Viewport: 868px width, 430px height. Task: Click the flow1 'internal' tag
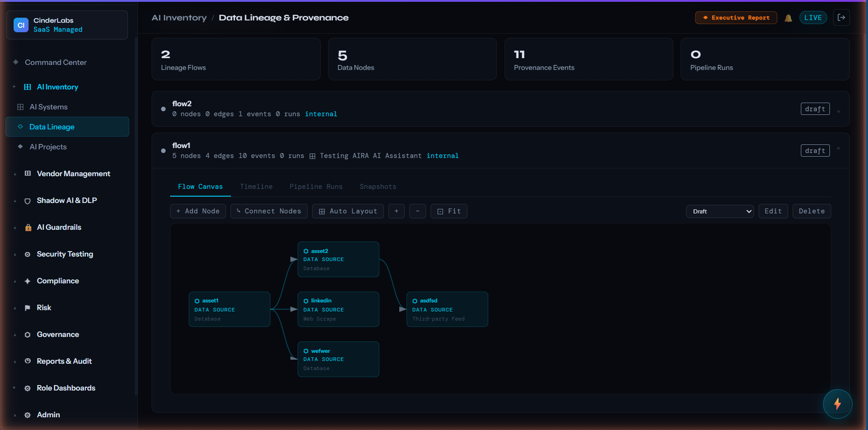442,156
